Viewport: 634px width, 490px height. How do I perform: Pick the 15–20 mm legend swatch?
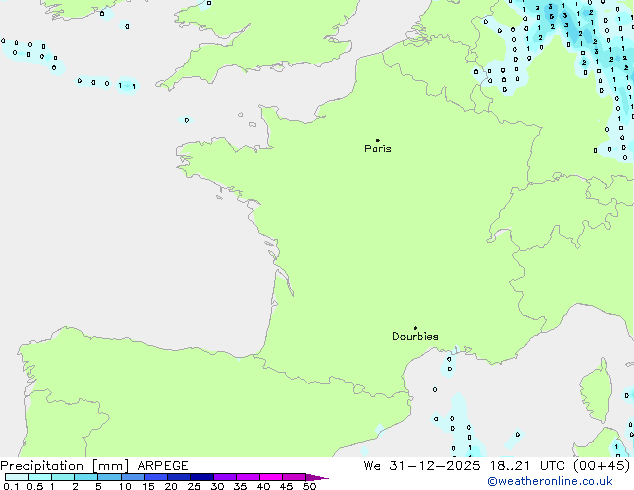point(156,477)
